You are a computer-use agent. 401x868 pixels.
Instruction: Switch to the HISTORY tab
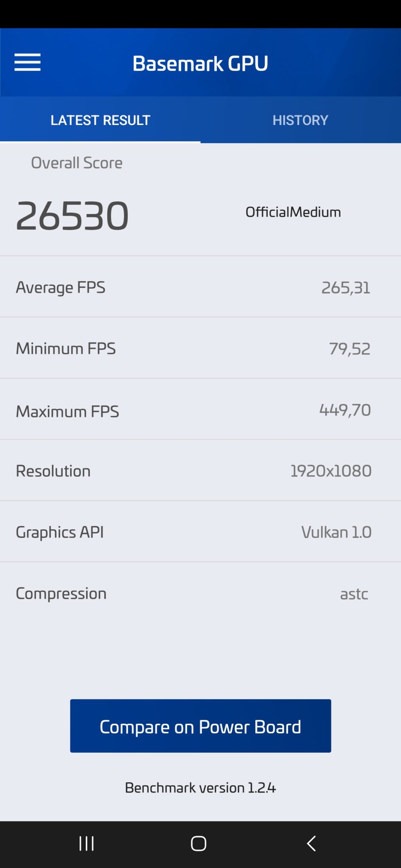click(300, 120)
